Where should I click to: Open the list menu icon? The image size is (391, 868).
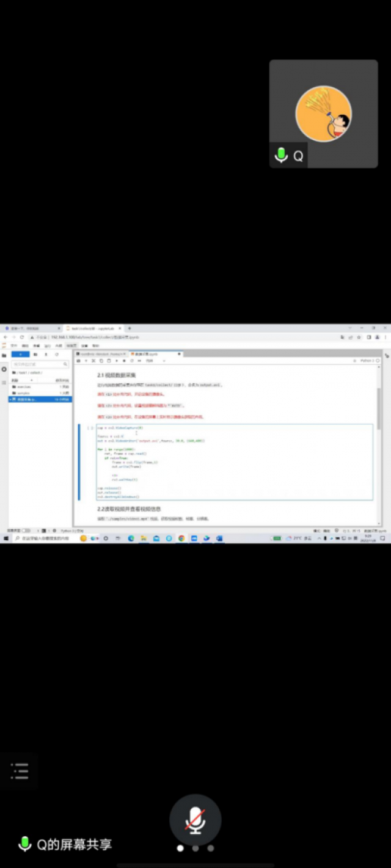pyautogui.click(x=19, y=771)
